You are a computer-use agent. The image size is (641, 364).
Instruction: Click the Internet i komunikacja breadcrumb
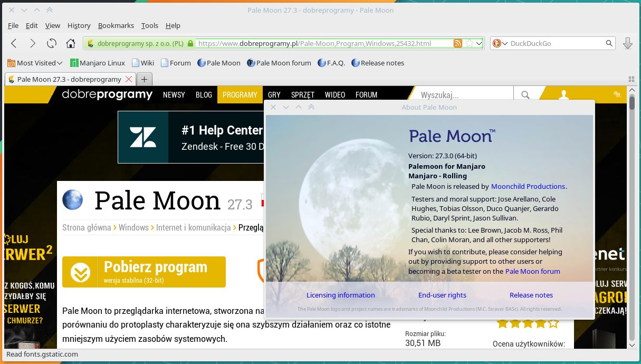coord(194,227)
